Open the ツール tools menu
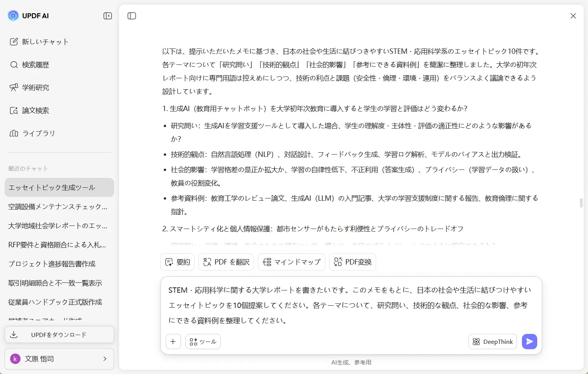The width and height of the screenshot is (588, 374). [203, 342]
